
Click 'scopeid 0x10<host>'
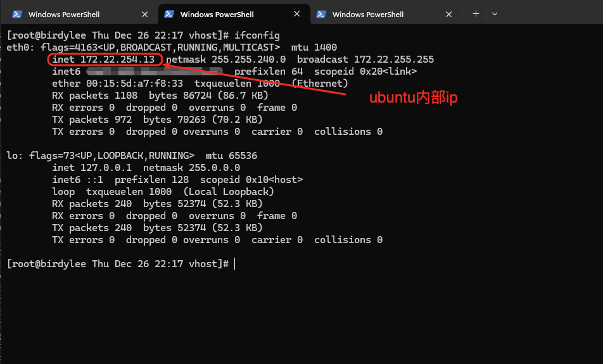coord(251,180)
